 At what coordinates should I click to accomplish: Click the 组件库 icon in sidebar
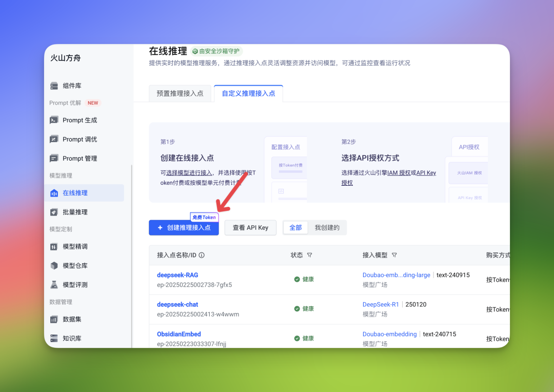[54, 86]
